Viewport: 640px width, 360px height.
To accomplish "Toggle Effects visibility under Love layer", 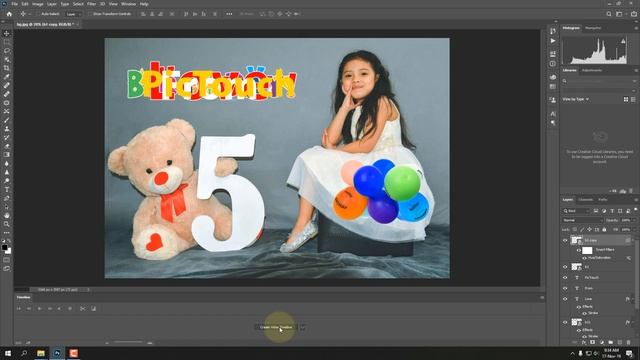I will [578, 307].
